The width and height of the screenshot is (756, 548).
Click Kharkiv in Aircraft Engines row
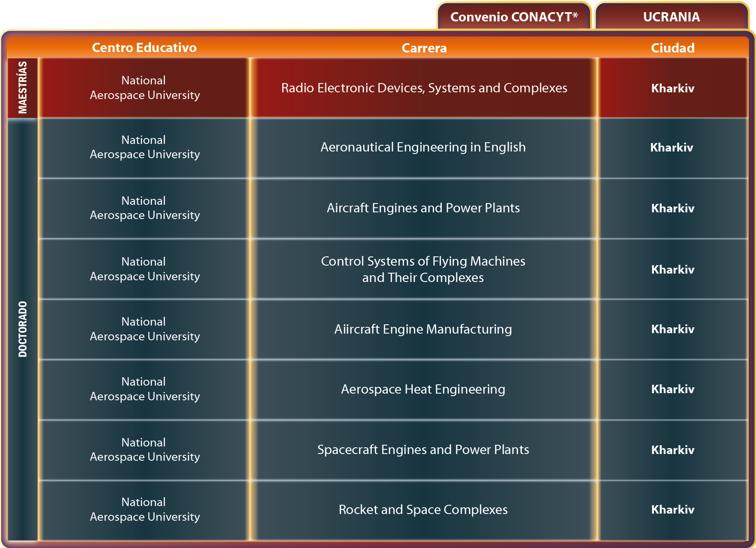(672, 208)
